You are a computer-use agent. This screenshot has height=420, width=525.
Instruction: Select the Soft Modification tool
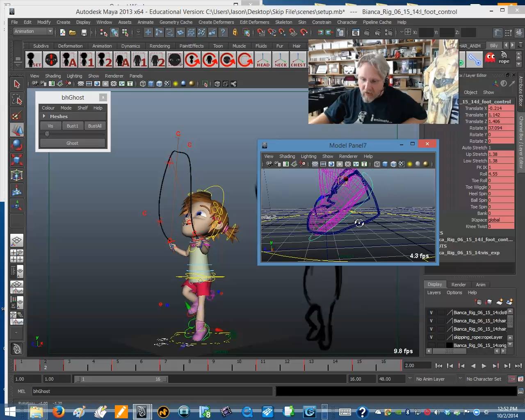pyautogui.click(x=17, y=190)
